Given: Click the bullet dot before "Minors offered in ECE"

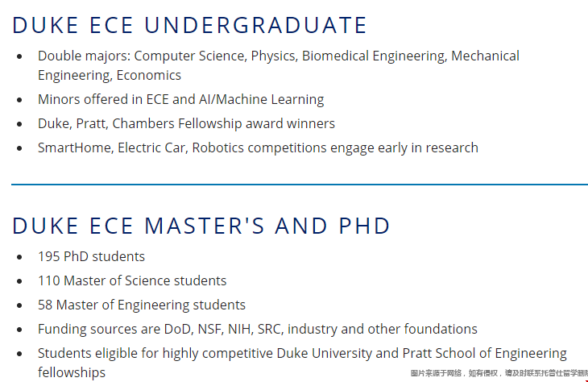Looking at the screenshot, I should click(x=20, y=100).
